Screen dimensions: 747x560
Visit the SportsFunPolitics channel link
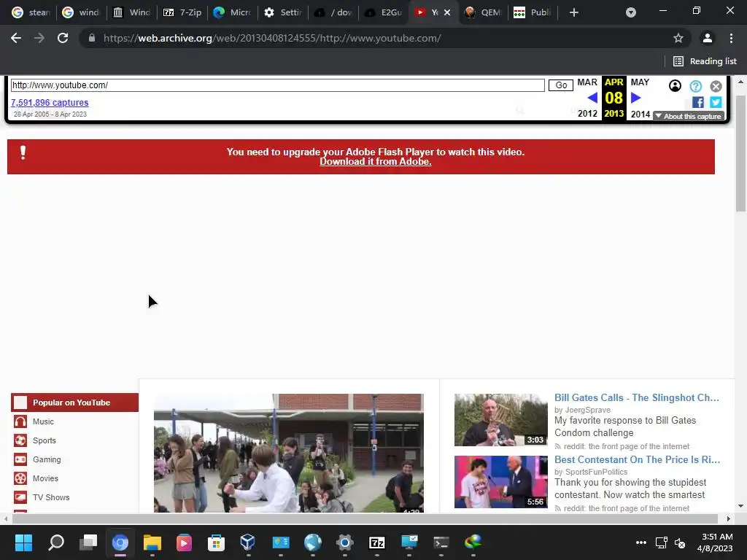(x=596, y=472)
